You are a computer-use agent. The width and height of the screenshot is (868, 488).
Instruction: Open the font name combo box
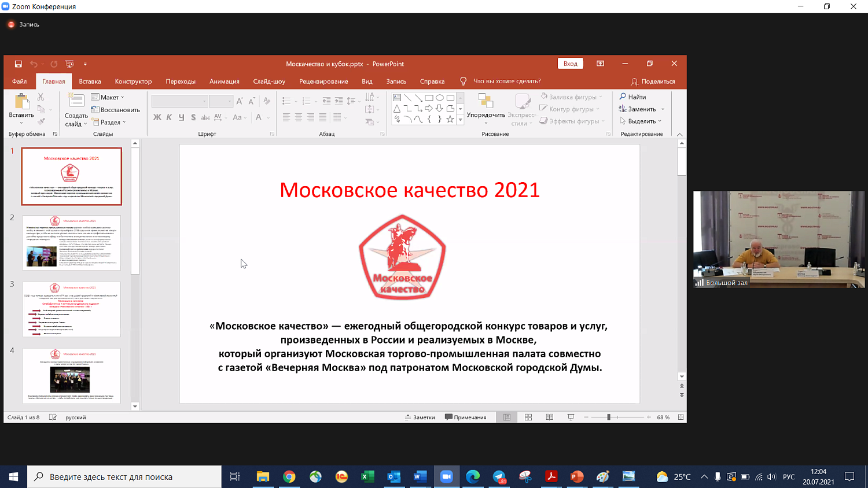[179, 101]
